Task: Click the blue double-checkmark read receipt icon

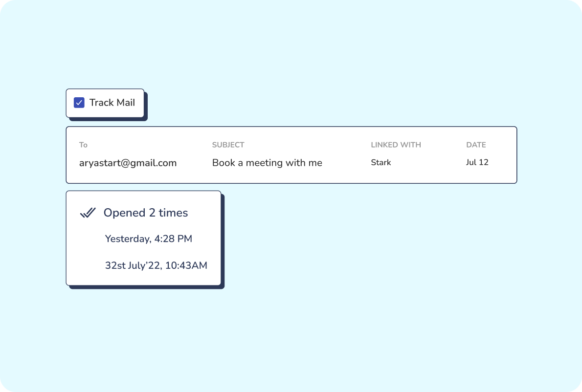Action: [x=89, y=213]
